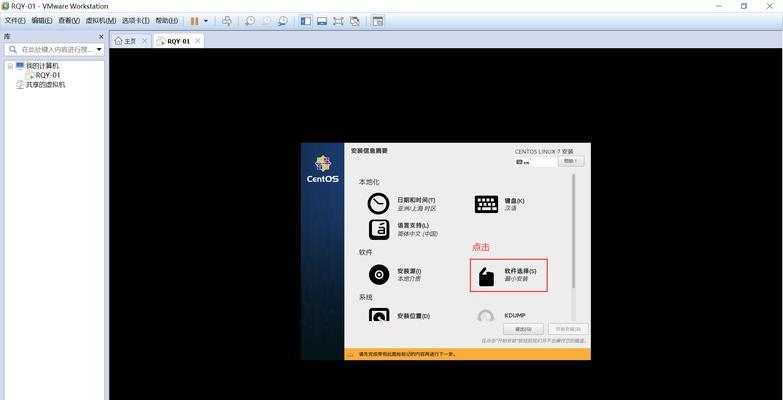This screenshot has height=400, width=783.
Task: Collapse the 我的计算机 tree node
Action: [x=10, y=66]
